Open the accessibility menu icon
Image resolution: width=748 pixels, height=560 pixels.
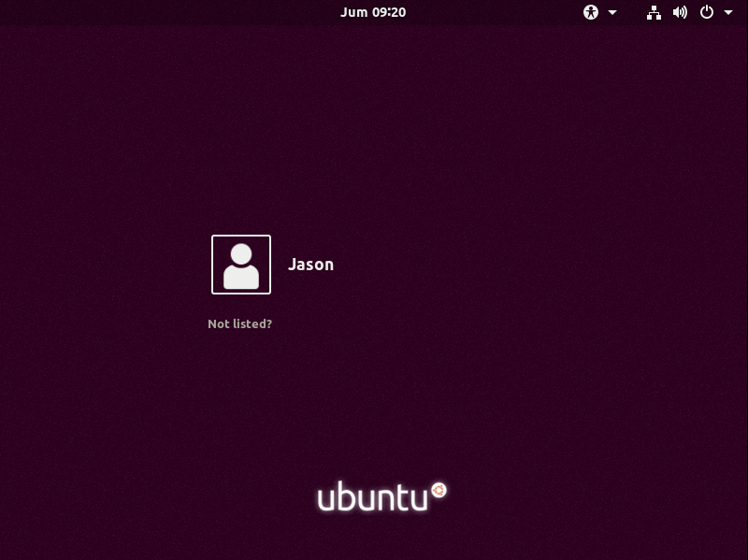tap(591, 12)
